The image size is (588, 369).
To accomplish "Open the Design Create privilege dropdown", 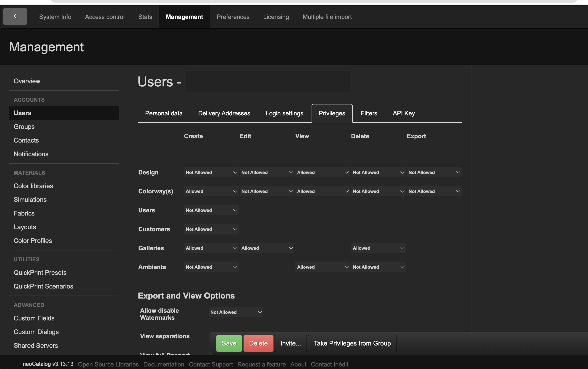I will [211, 172].
